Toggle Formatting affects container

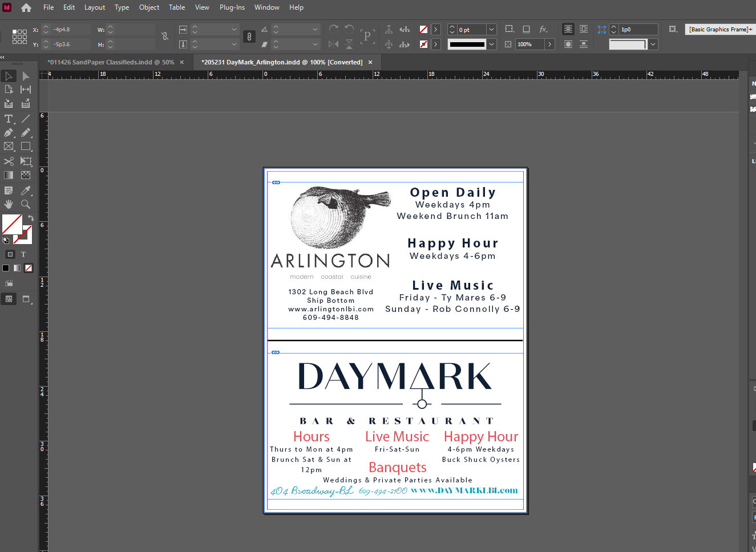coord(10,254)
